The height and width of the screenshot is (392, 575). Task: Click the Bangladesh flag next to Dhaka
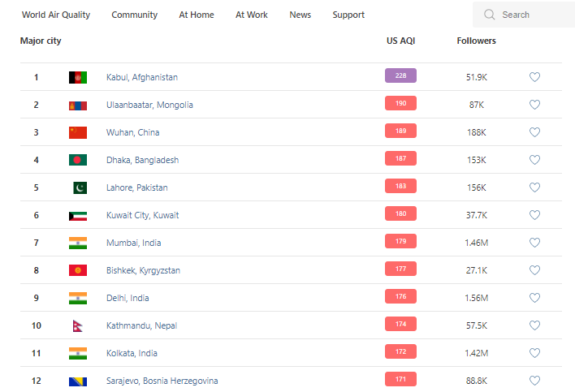pos(78,160)
